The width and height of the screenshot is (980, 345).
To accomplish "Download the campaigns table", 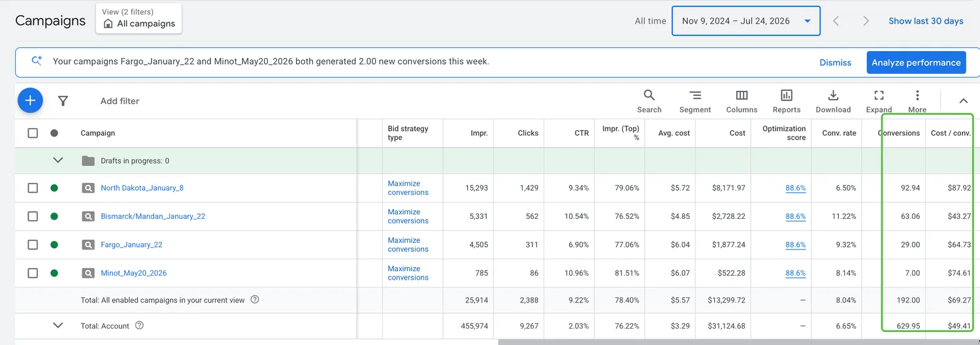I will pyautogui.click(x=833, y=101).
